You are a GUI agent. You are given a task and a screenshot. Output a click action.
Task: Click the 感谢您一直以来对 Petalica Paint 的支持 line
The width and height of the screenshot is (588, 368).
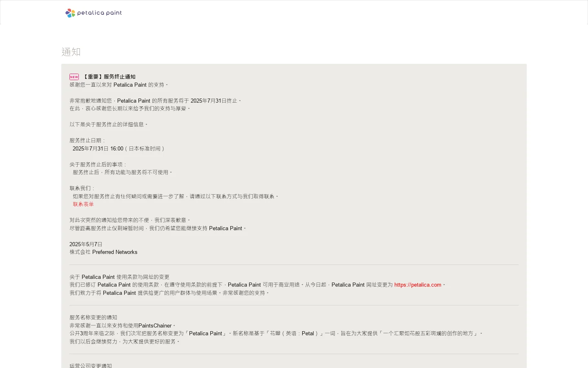(x=118, y=85)
